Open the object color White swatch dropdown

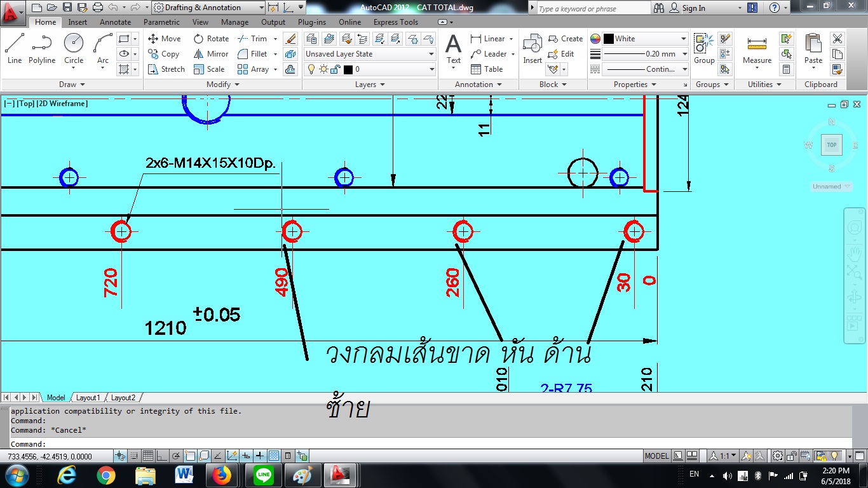[x=645, y=39]
